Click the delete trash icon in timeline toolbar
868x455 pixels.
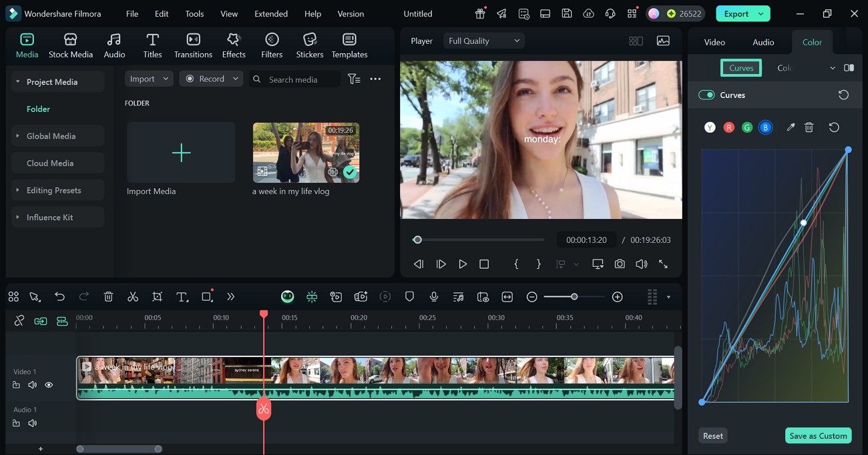click(x=109, y=297)
